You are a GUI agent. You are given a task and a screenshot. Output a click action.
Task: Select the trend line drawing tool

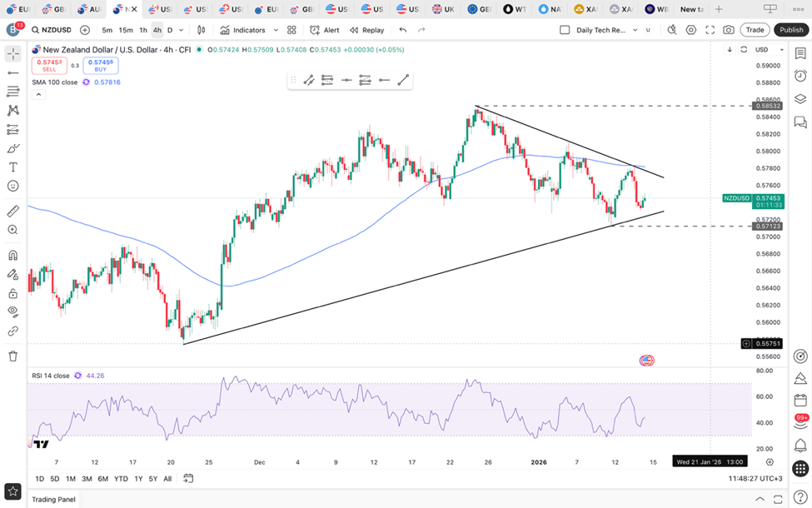[13, 73]
